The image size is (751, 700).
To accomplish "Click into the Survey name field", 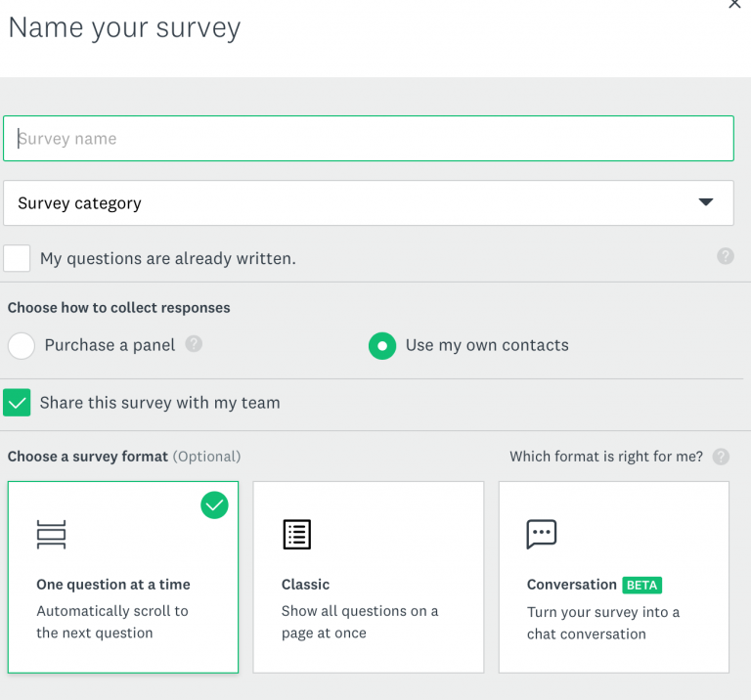I will 369,139.
